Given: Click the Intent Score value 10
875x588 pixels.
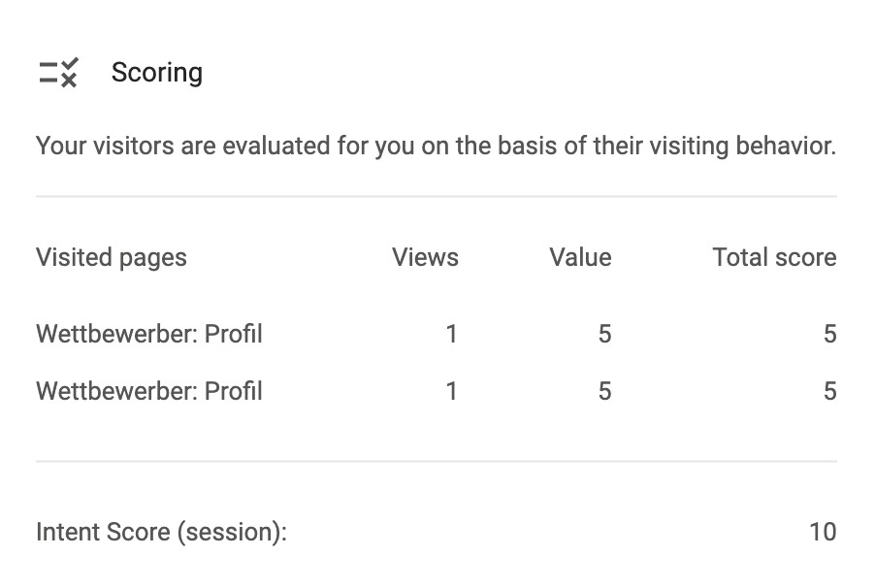Looking at the screenshot, I should click(x=824, y=532).
